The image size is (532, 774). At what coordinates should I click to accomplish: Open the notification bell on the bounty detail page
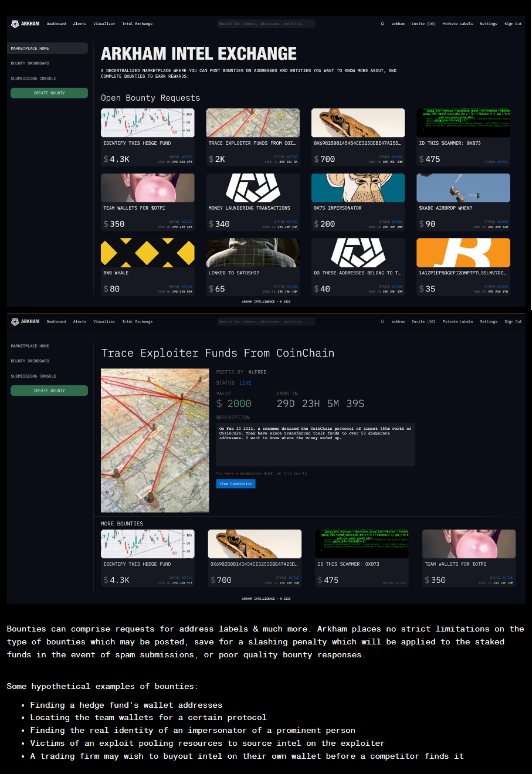click(x=382, y=322)
